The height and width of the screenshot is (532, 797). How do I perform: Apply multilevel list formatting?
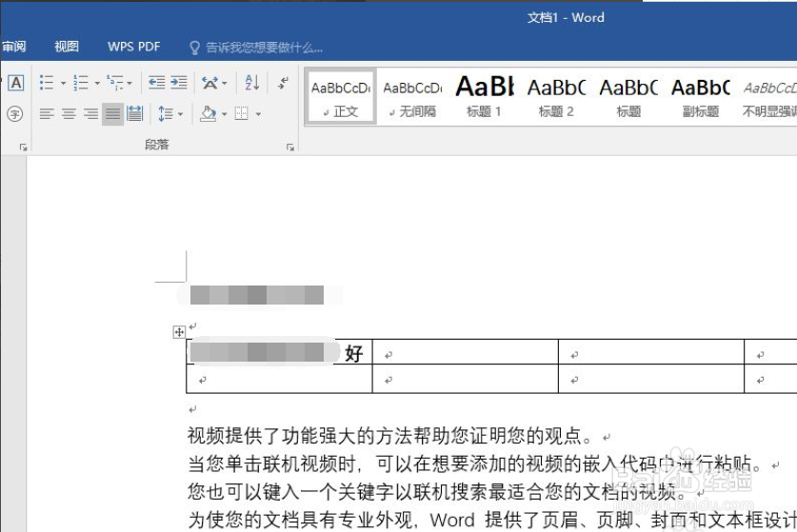click(x=115, y=82)
